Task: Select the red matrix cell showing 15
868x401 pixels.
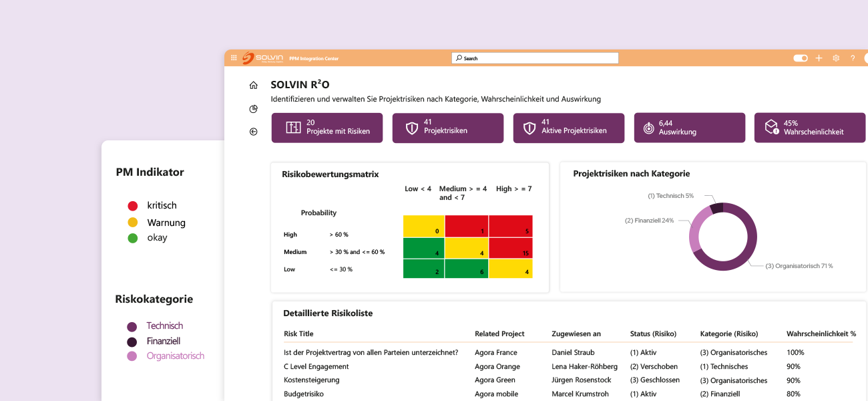Action: click(511, 248)
